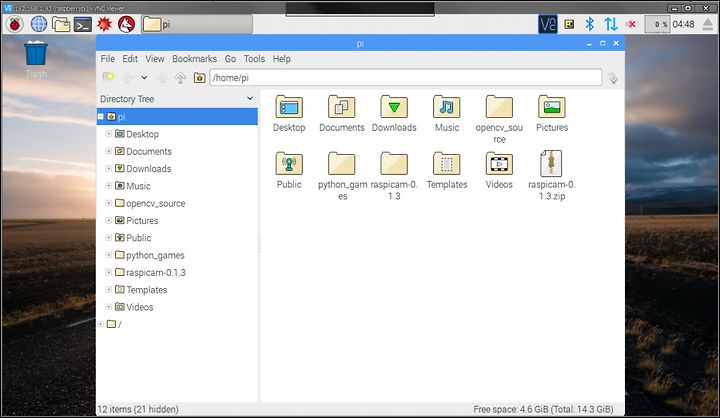Click the muted volume tray icon
This screenshot has height=418, width=720.
(x=632, y=24)
